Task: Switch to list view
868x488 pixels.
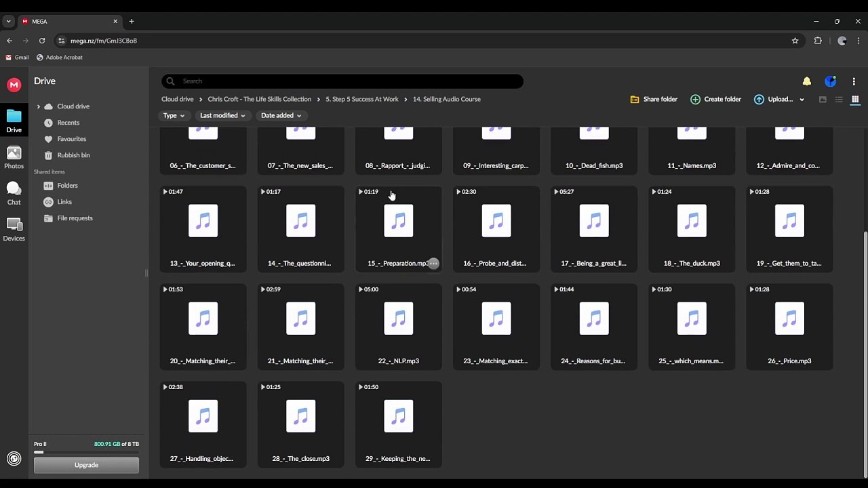Action: 839,100
